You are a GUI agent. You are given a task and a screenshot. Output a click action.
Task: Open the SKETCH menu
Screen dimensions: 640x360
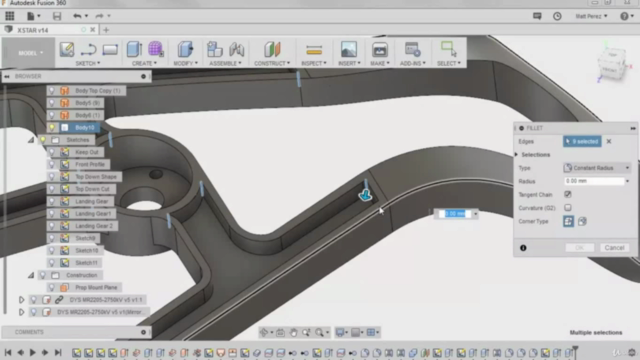(x=88, y=63)
